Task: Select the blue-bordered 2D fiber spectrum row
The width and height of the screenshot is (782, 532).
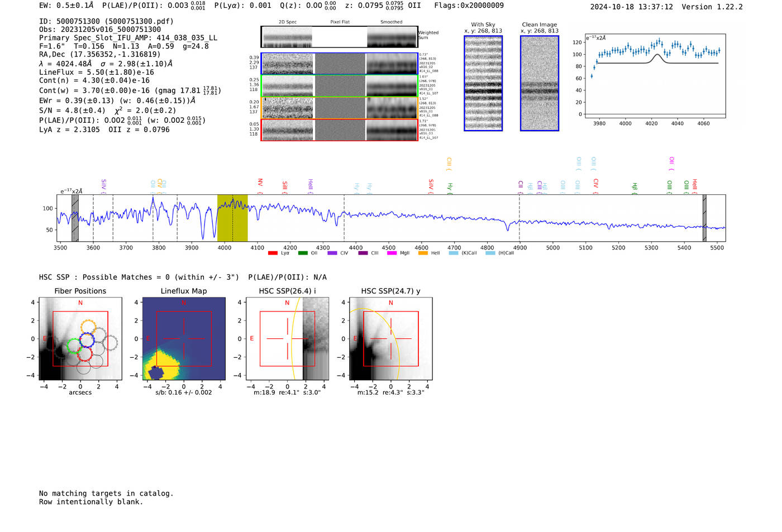Action: click(340, 64)
